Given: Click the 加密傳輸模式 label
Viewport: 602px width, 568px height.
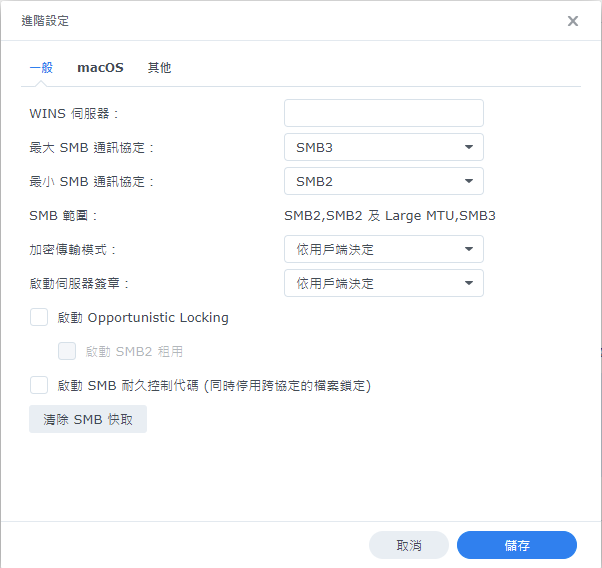Looking at the screenshot, I should point(73,250).
